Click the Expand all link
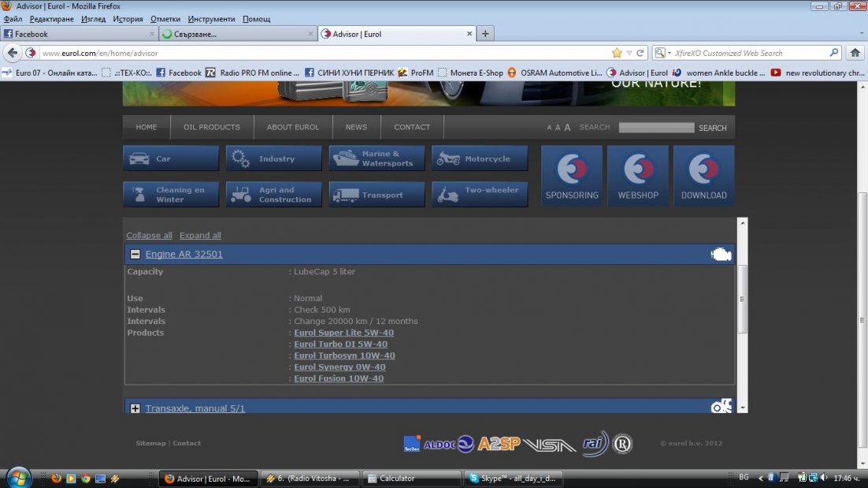This screenshot has height=488, width=868. tap(200, 235)
